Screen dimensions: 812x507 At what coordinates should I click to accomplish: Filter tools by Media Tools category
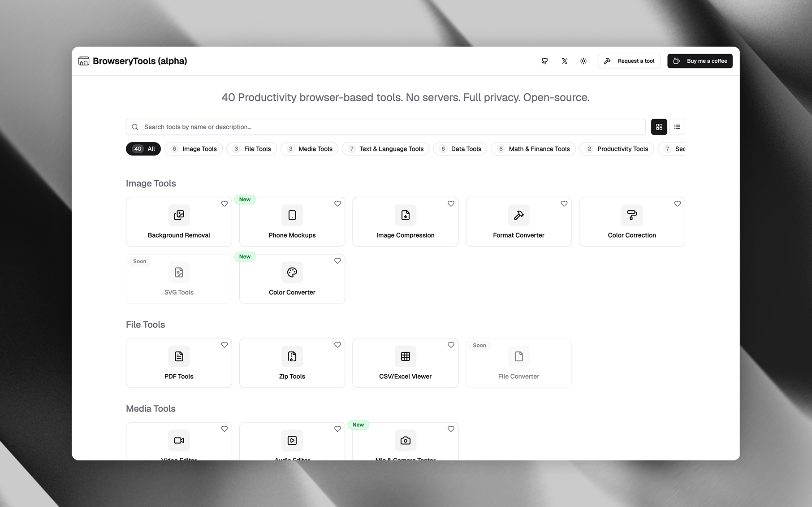pyautogui.click(x=309, y=148)
